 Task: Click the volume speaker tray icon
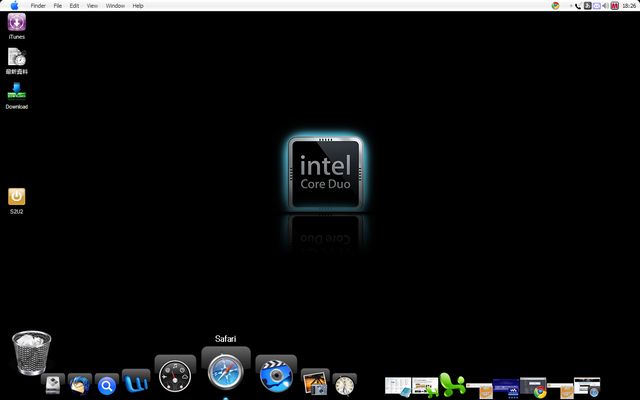[605, 6]
